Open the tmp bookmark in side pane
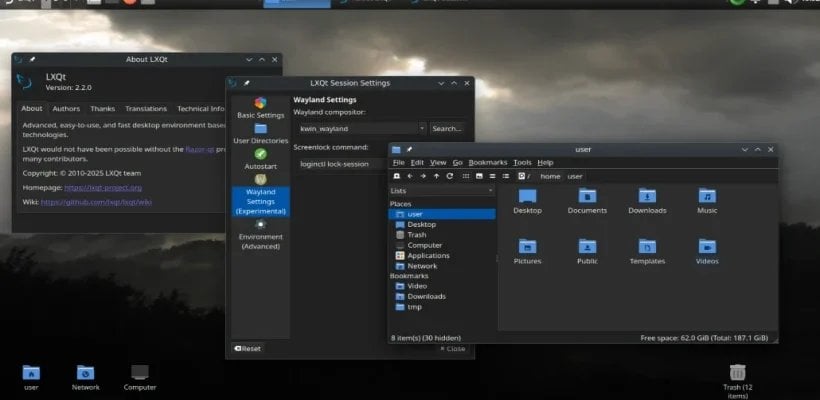 pos(442,307)
